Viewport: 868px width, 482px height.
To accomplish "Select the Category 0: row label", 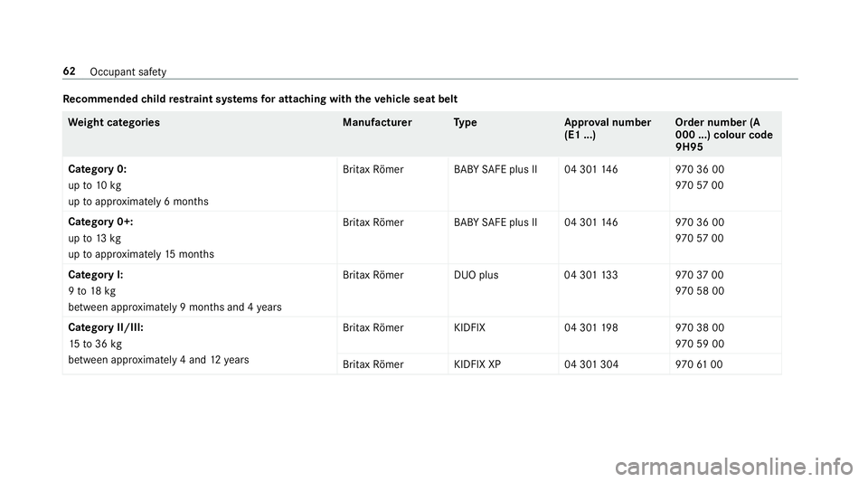I will pos(98,169).
